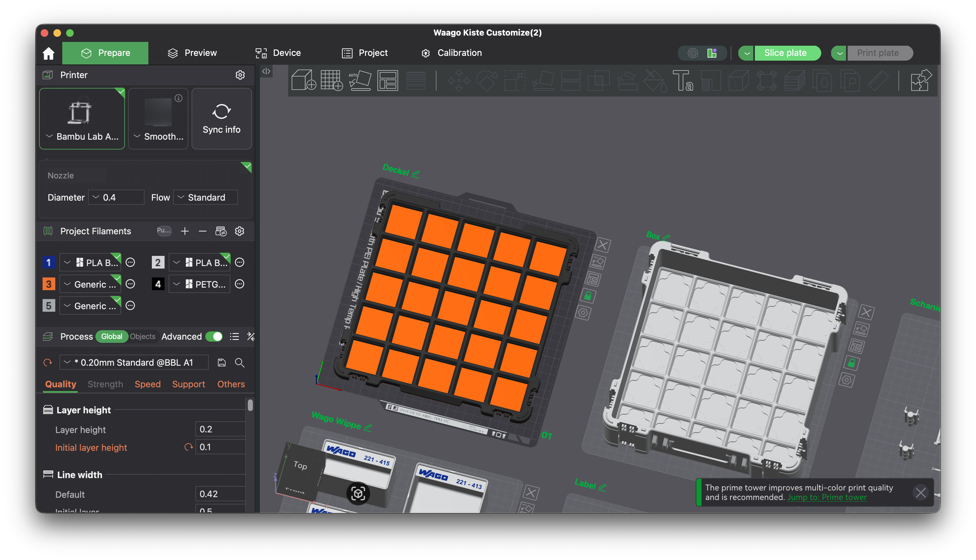Screen dimensions: 976x560
Task: Open the Device tab
Action: click(x=278, y=53)
